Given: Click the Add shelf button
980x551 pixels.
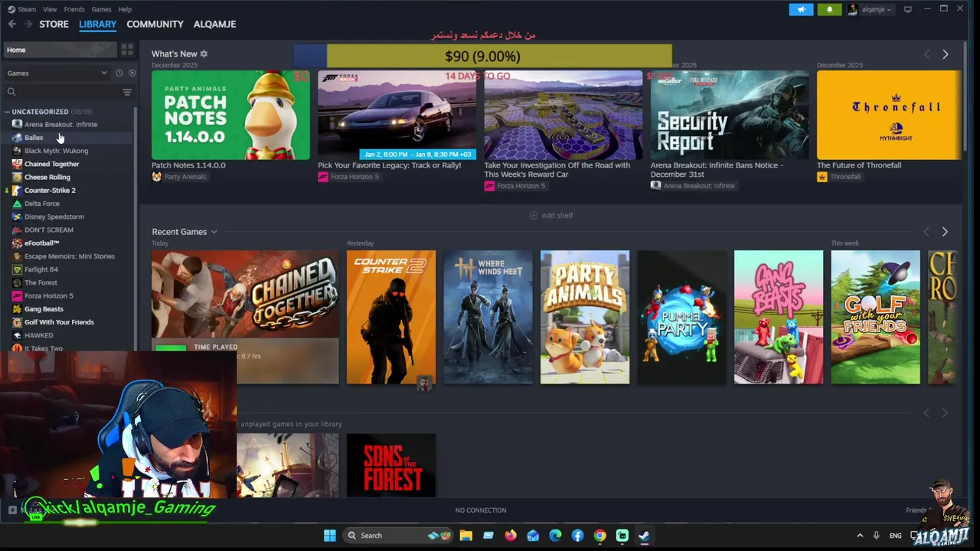Looking at the screenshot, I should pyautogui.click(x=551, y=216).
